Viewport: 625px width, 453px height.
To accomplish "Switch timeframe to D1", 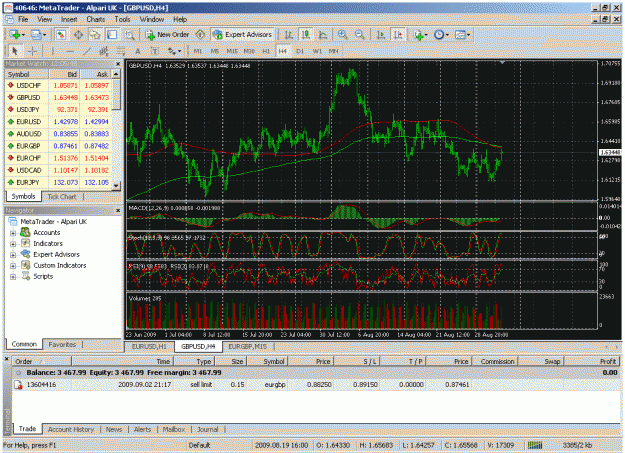I will click(300, 51).
